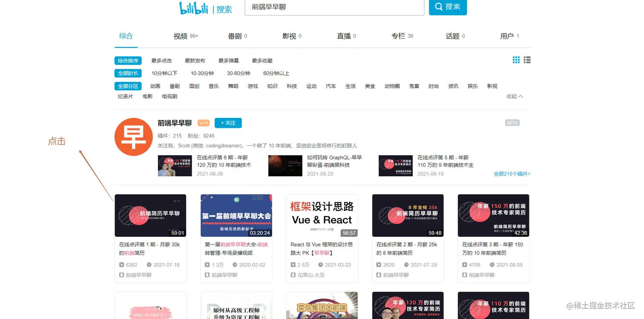This screenshot has width=644, height=319.
Task: Collapse filters with 收起
Action: (x=515, y=96)
